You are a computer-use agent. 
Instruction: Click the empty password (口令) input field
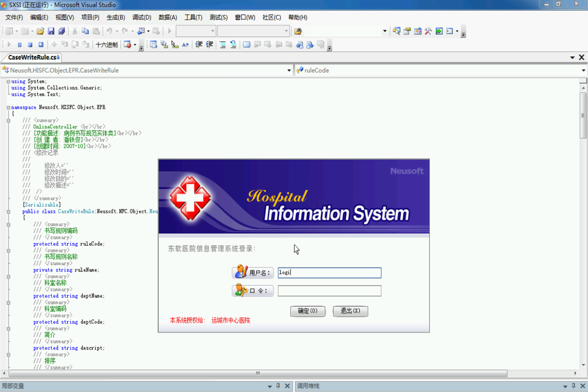(x=329, y=291)
